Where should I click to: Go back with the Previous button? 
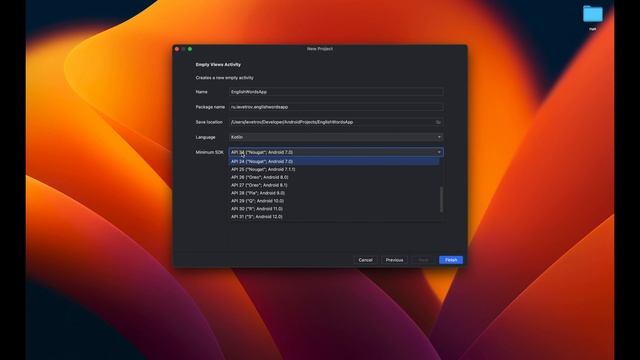click(x=394, y=260)
